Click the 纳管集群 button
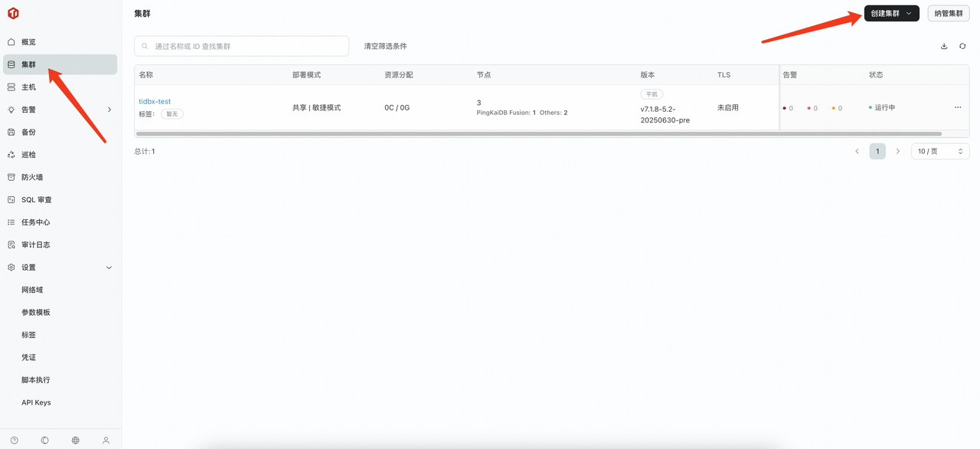Image resolution: width=980 pixels, height=449 pixels. (x=948, y=13)
